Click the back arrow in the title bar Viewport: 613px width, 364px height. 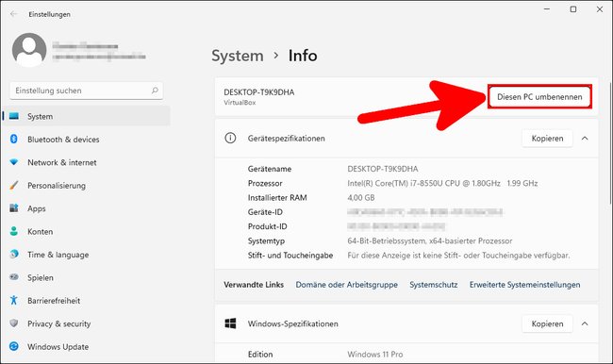[x=14, y=14]
